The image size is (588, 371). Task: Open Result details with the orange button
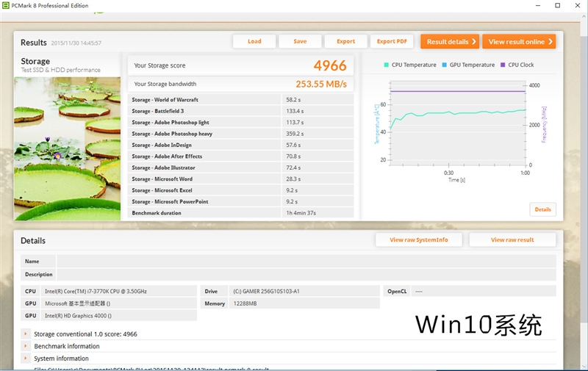pyautogui.click(x=449, y=42)
